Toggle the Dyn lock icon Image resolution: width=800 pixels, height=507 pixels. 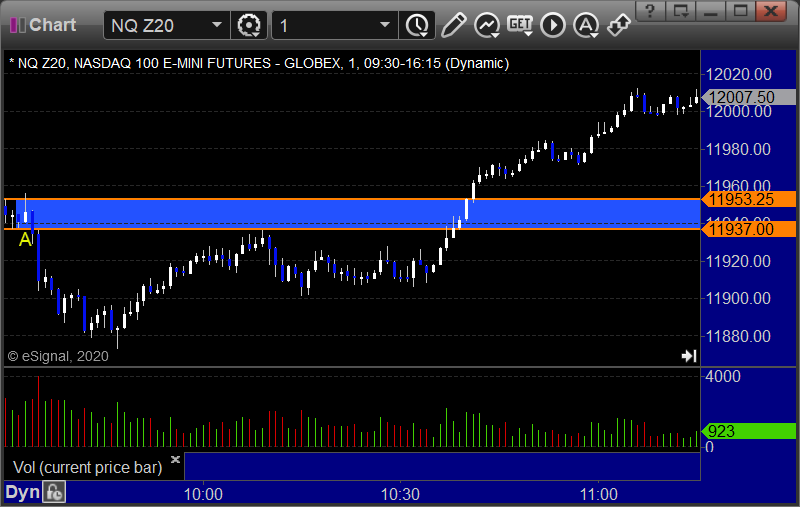point(55,492)
